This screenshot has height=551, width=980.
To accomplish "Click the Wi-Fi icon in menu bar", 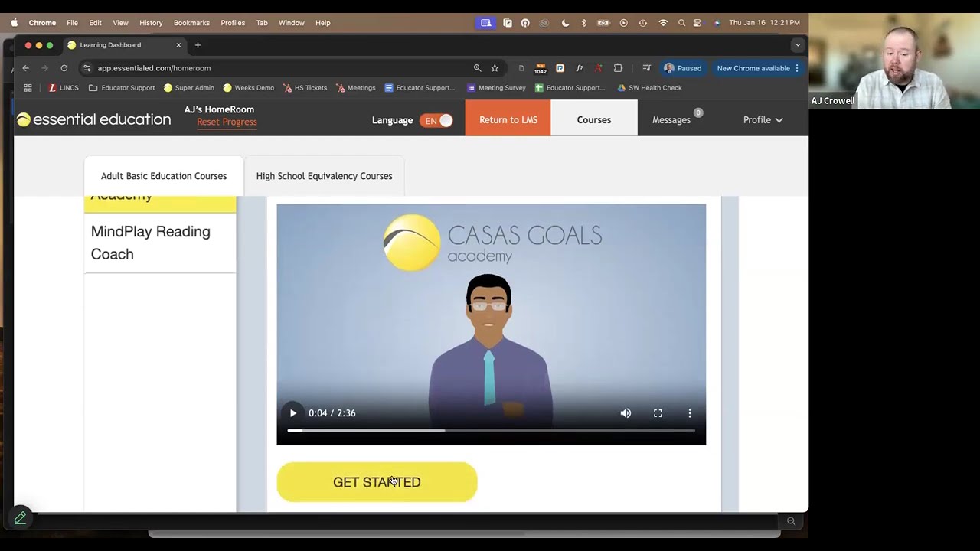I will (663, 23).
